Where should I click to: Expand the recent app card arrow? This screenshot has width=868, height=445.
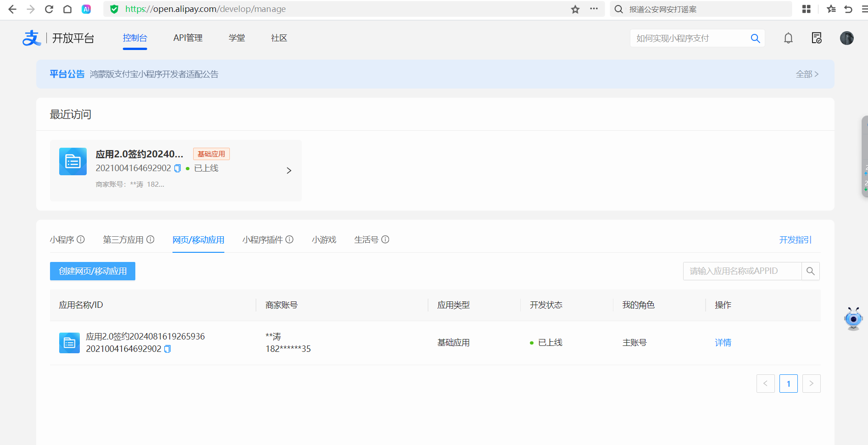[x=289, y=171]
